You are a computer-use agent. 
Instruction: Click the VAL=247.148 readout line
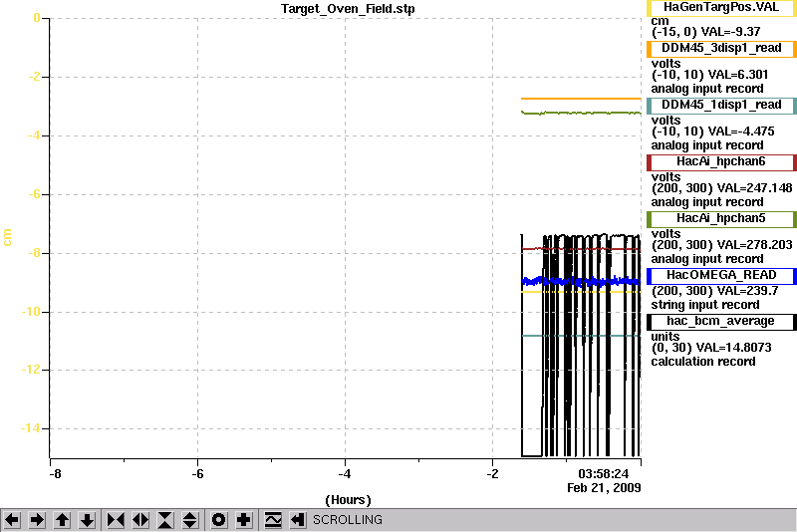tap(721, 188)
